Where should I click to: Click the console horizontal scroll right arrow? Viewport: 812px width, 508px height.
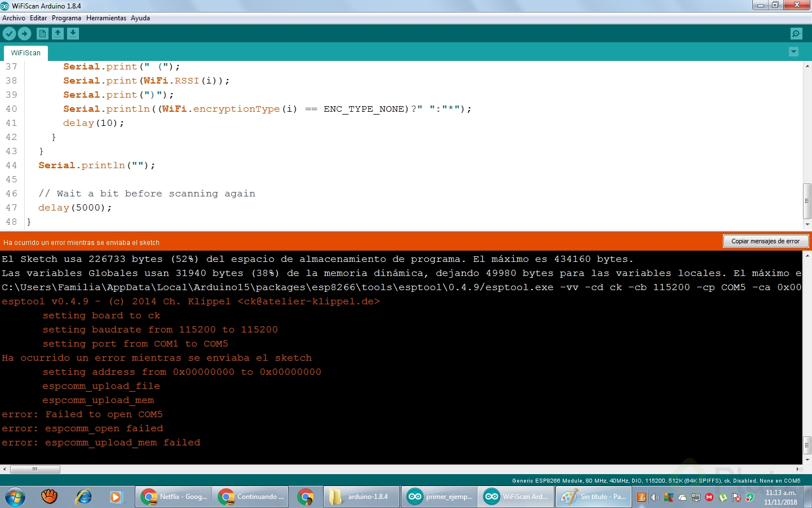click(x=797, y=469)
